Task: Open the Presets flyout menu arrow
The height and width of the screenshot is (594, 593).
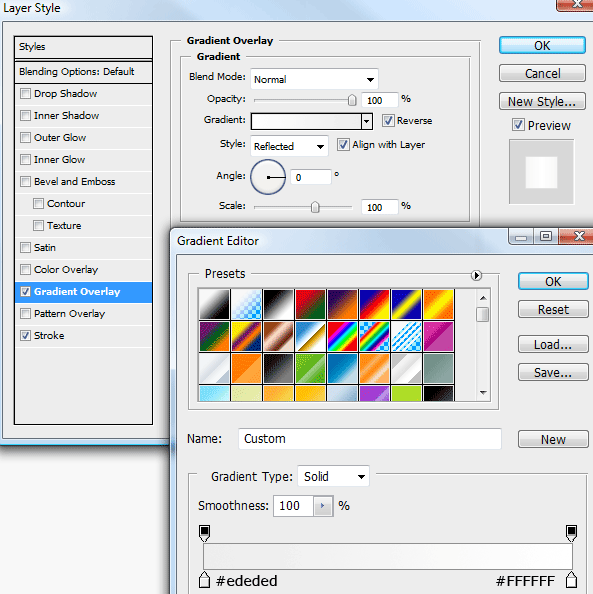Action: 476,275
